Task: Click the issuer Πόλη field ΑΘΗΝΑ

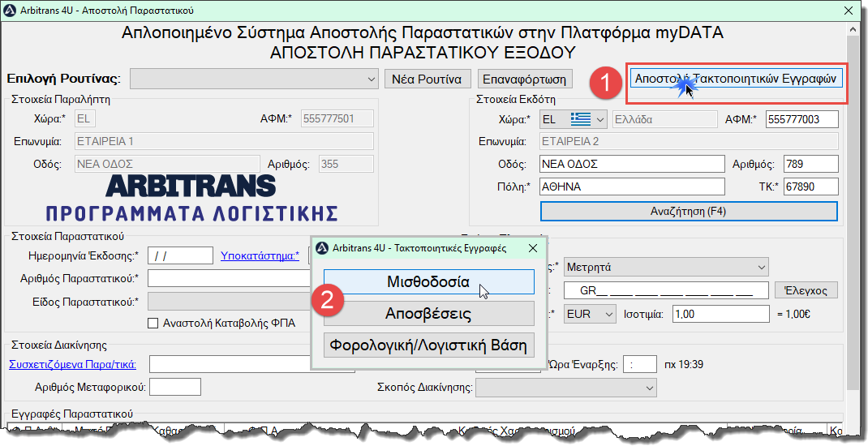Action: 632,187
